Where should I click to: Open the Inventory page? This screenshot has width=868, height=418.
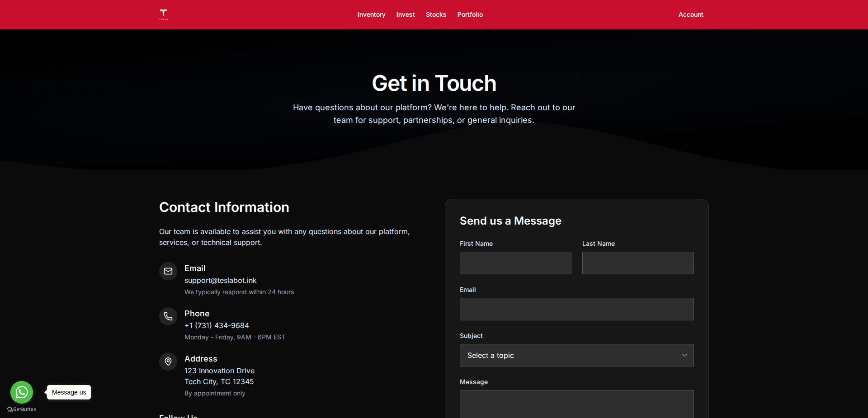(371, 14)
